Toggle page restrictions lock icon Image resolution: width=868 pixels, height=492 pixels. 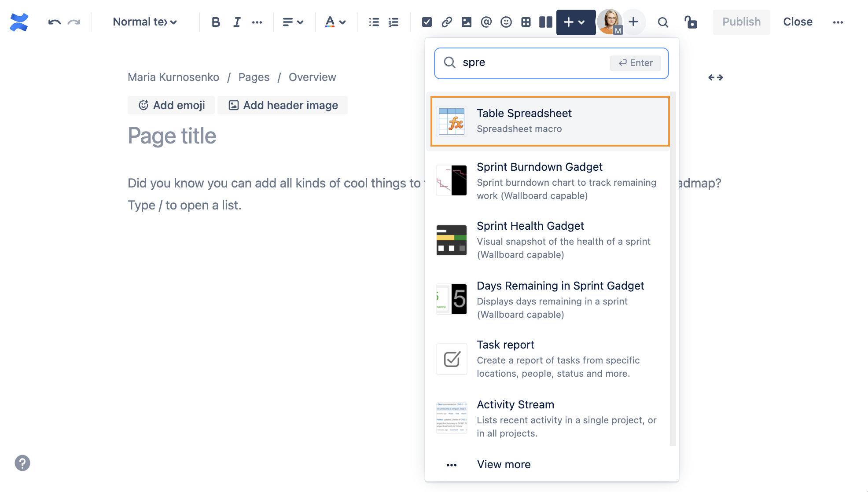coord(690,22)
